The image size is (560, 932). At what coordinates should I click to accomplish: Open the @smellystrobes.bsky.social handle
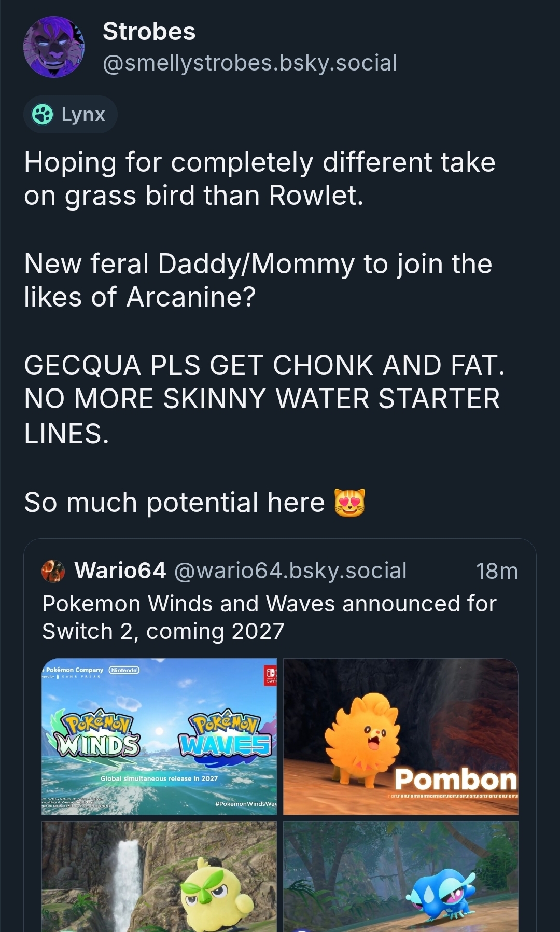click(249, 63)
